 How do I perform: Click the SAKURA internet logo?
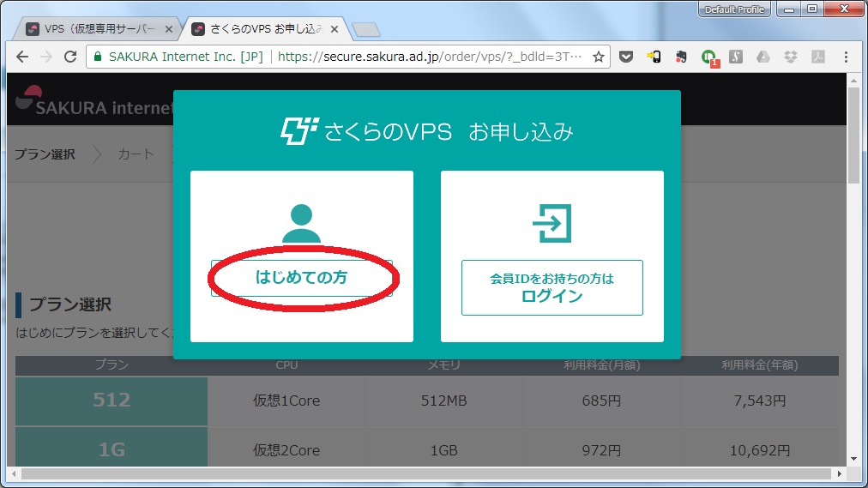94,101
